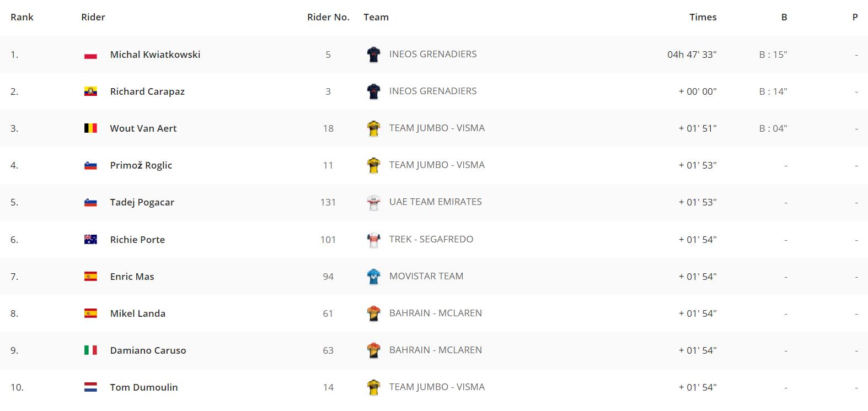Click the Team column header
This screenshot has height=411, width=868.
[x=376, y=17]
